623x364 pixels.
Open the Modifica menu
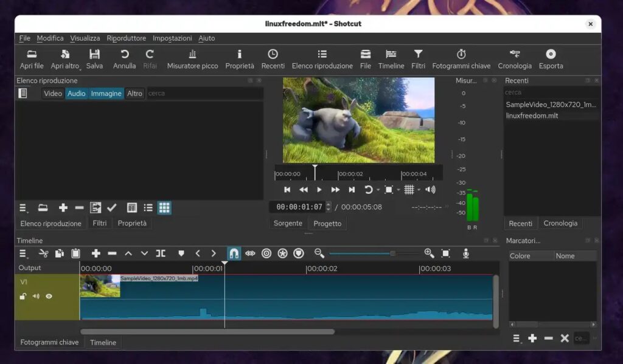pos(50,38)
